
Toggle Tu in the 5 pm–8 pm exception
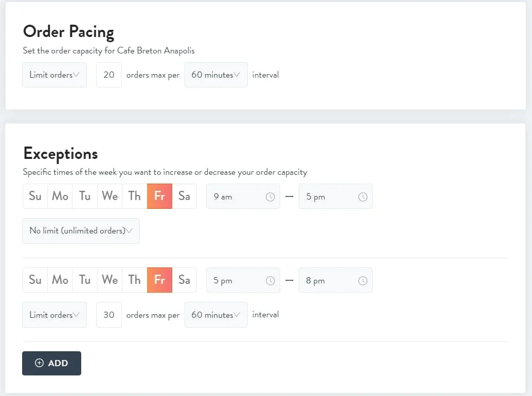point(85,280)
